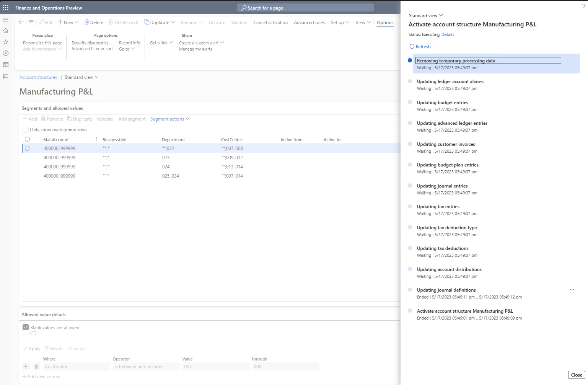Switch to the Options tab

click(385, 23)
